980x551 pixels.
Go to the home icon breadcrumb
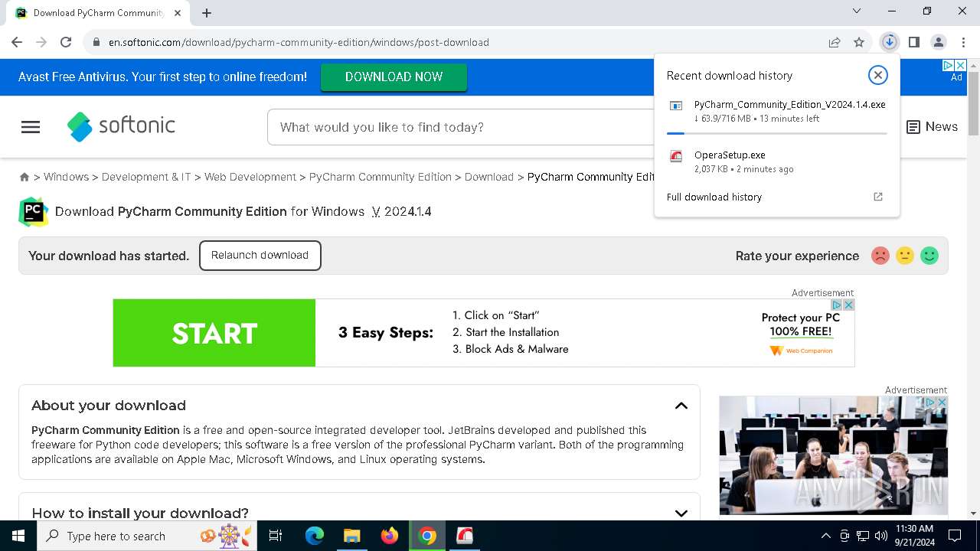(24, 177)
